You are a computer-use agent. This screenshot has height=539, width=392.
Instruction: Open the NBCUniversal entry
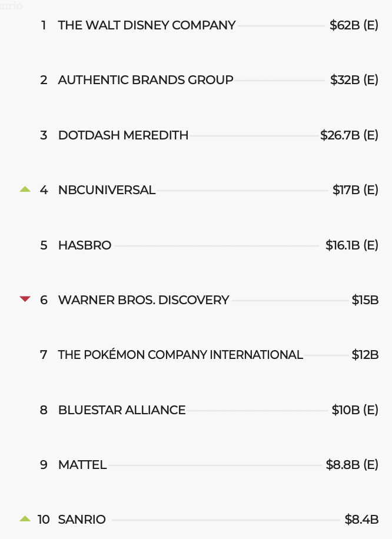point(107,190)
